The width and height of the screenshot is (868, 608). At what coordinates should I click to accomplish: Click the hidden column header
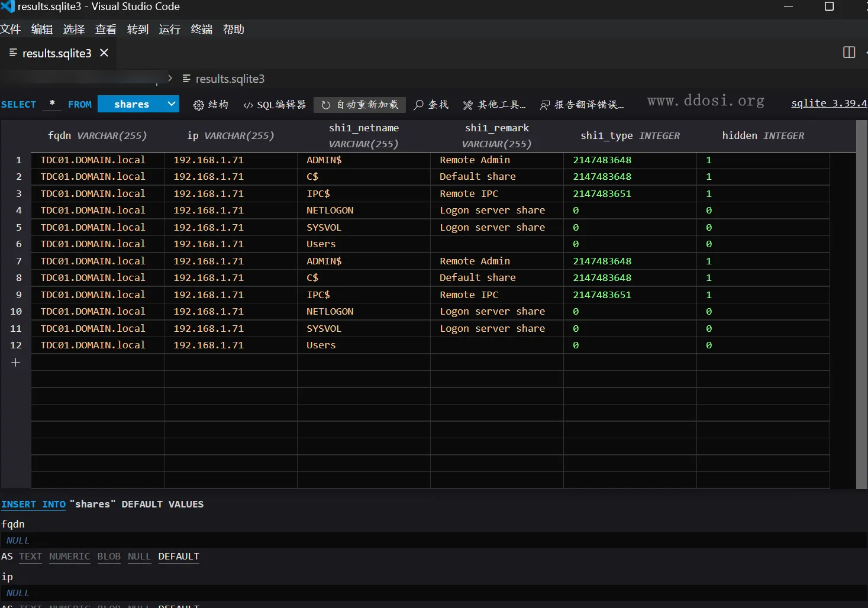click(763, 135)
